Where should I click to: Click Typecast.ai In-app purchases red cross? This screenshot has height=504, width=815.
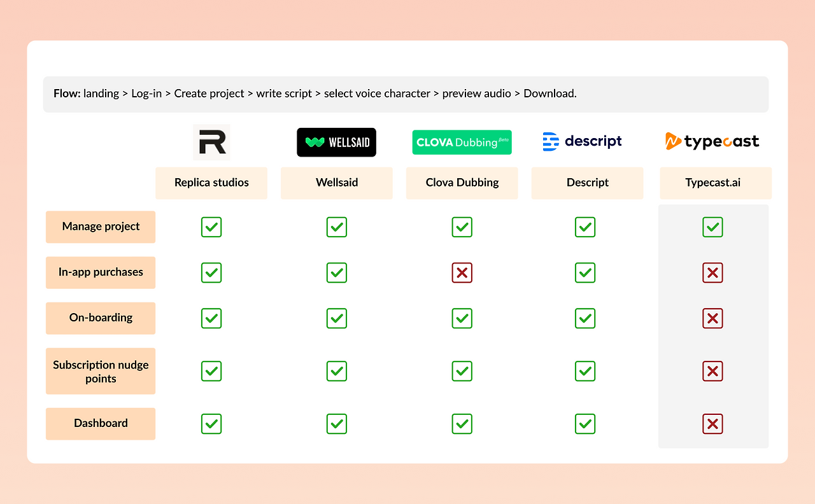pyautogui.click(x=712, y=273)
